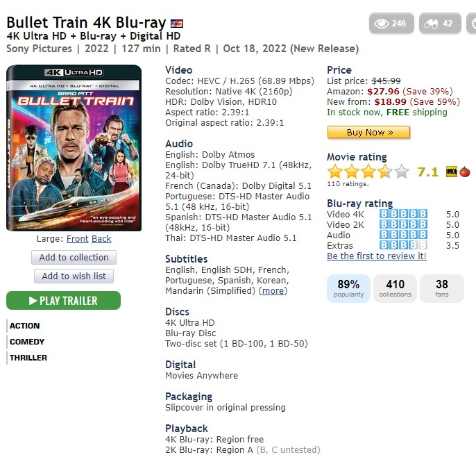Click the Bullet Train cover thumbnail
Image resolution: width=476 pixels, height=464 pixels.
(x=74, y=148)
